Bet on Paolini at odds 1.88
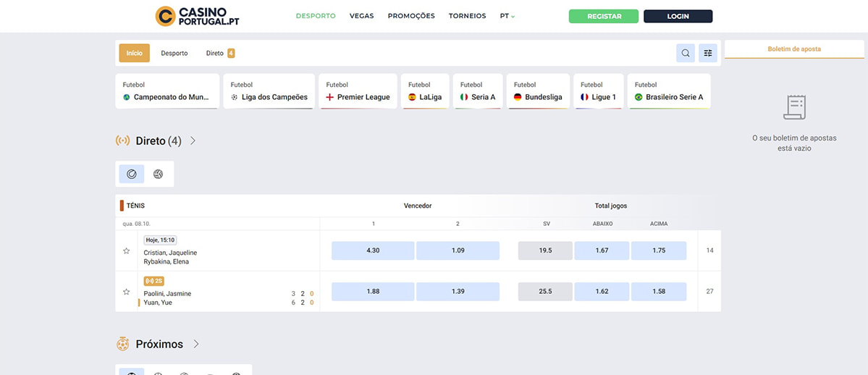Screen dimensions: 868x375 [373, 291]
